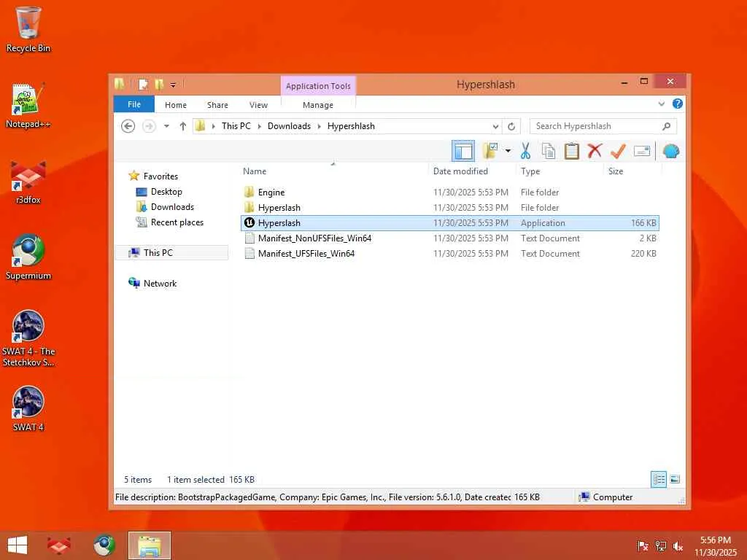Click the Paste clipboard icon

(x=571, y=151)
